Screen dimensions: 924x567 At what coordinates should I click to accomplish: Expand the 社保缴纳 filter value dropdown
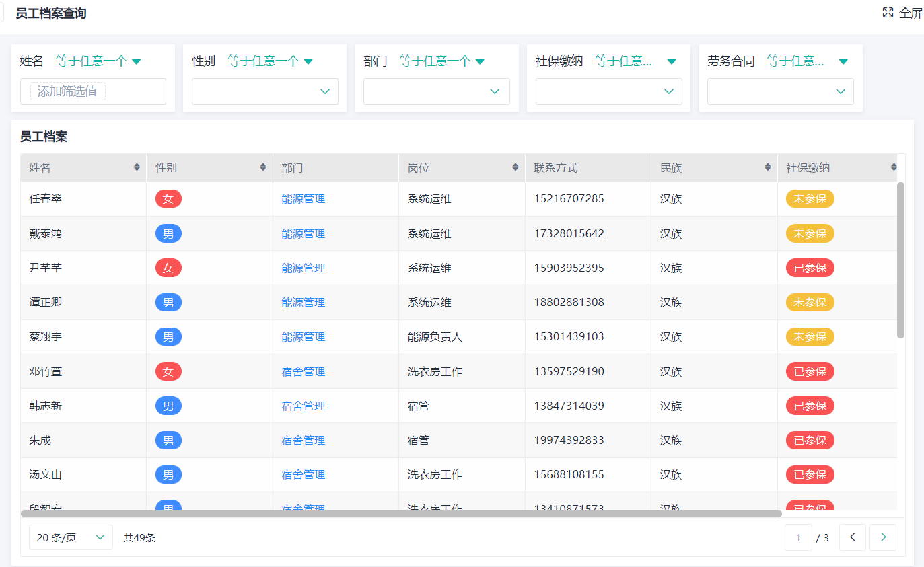click(608, 91)
